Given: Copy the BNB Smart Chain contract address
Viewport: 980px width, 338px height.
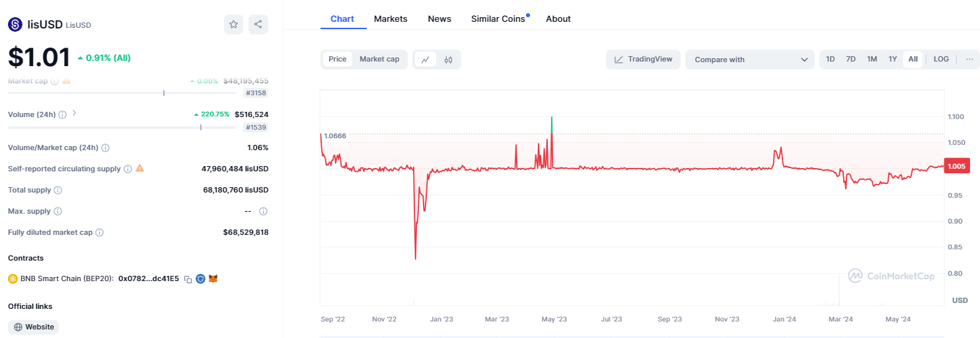Looking at the screenshot, I should (x=188, y=279).
